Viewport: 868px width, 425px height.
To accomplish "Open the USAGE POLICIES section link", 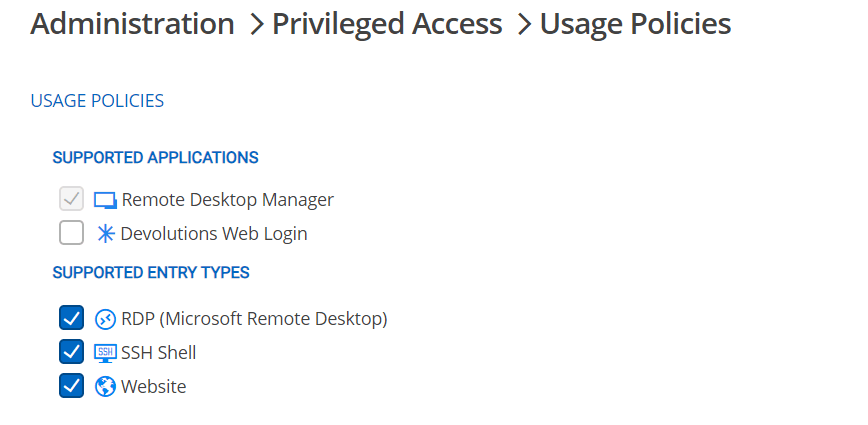I will [x=97, y=101].
